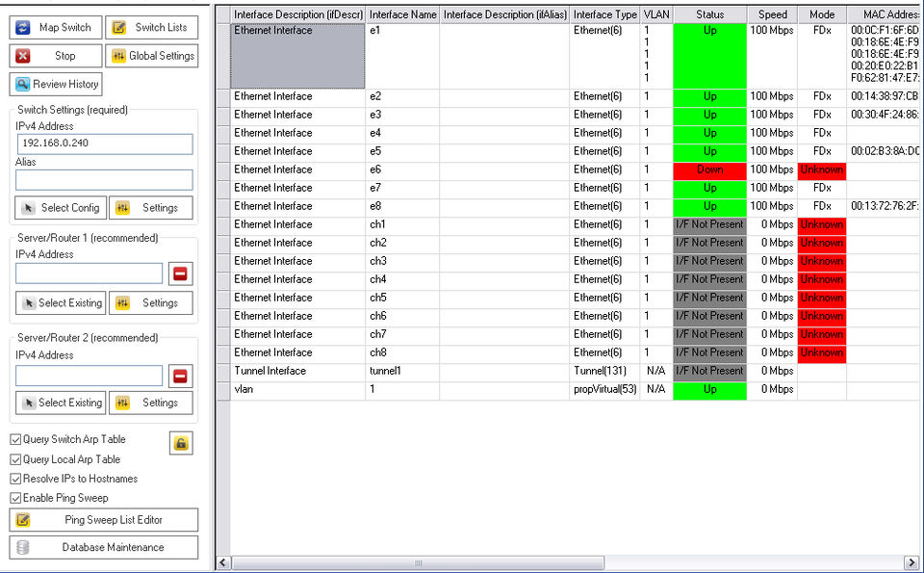Click horizontal scrollbar left arrow
The image size is (924, 573).
tap(223, 562)
